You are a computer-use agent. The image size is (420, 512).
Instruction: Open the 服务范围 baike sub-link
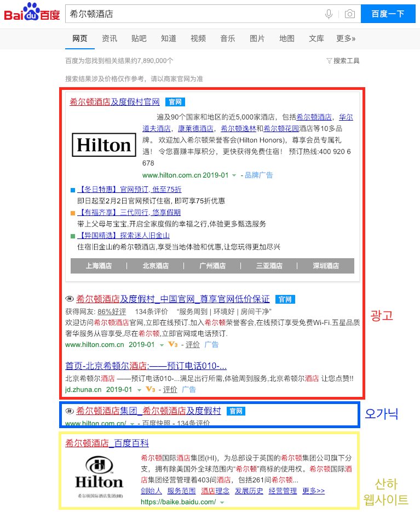coord(182,491)
